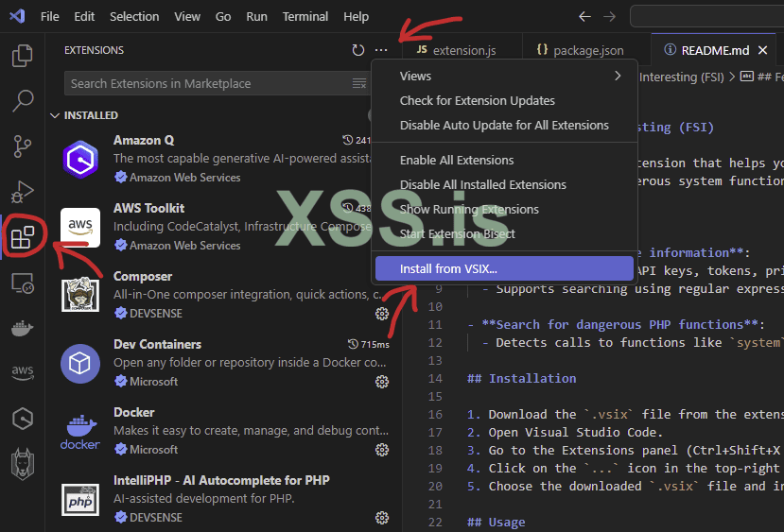The image size is (784, 532).
Task: Open the Explorer view in activity bar
Action: (22, 56)
